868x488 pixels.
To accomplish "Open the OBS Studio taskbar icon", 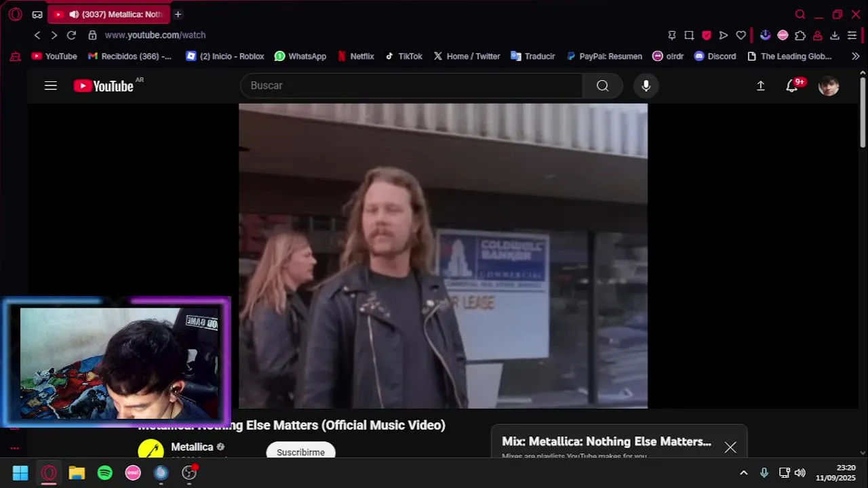I will 189,473.
